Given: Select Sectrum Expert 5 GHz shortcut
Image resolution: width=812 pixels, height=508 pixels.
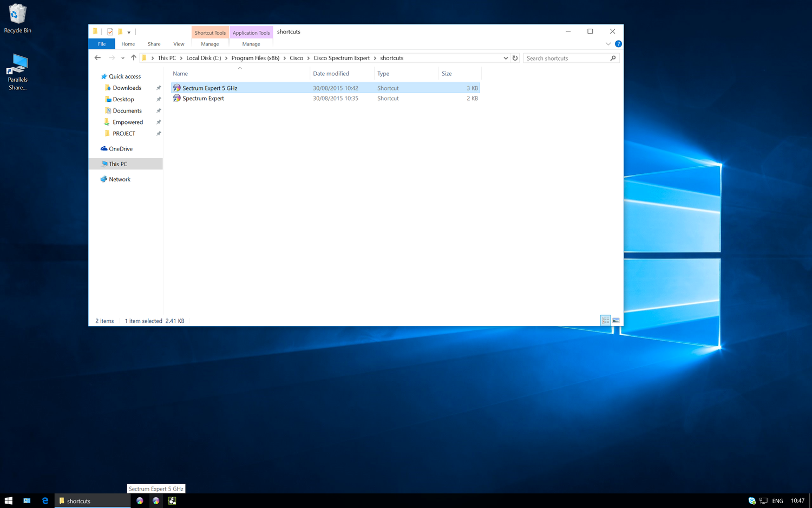Looking at the screenshot, I should [325, 88].
